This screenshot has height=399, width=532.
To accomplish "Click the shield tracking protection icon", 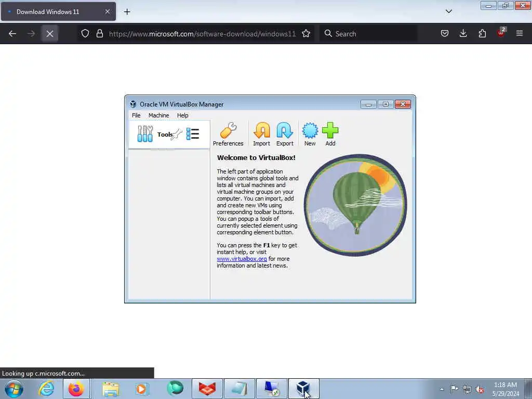I will pos(85,33).
